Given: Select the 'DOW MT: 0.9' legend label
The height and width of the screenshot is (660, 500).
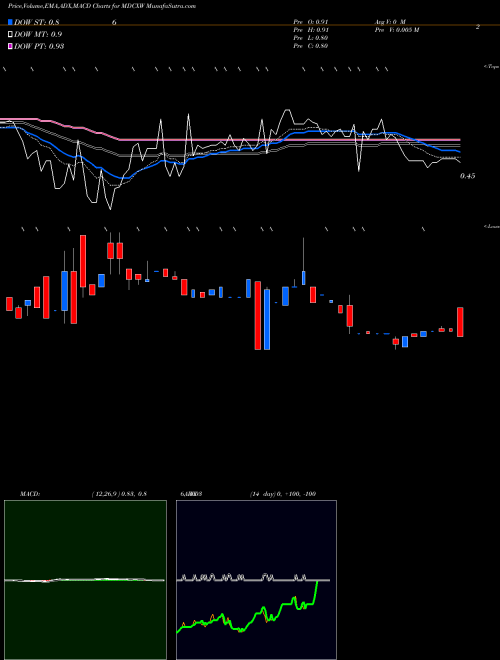Looking at the screenshot, I should point(38,35).
